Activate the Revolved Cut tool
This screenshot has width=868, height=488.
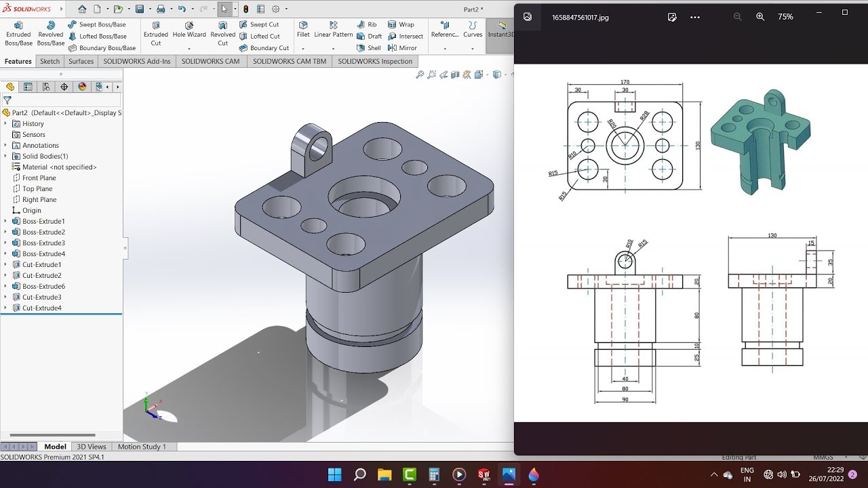click(222, 34)
